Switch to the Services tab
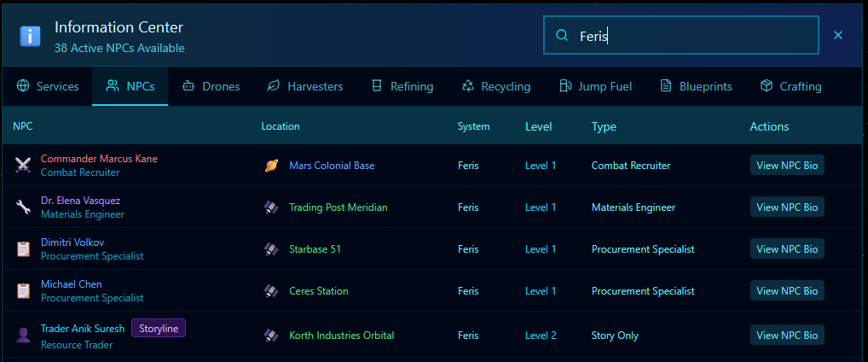This screenshot has height=362, width=868. point(48,86)
